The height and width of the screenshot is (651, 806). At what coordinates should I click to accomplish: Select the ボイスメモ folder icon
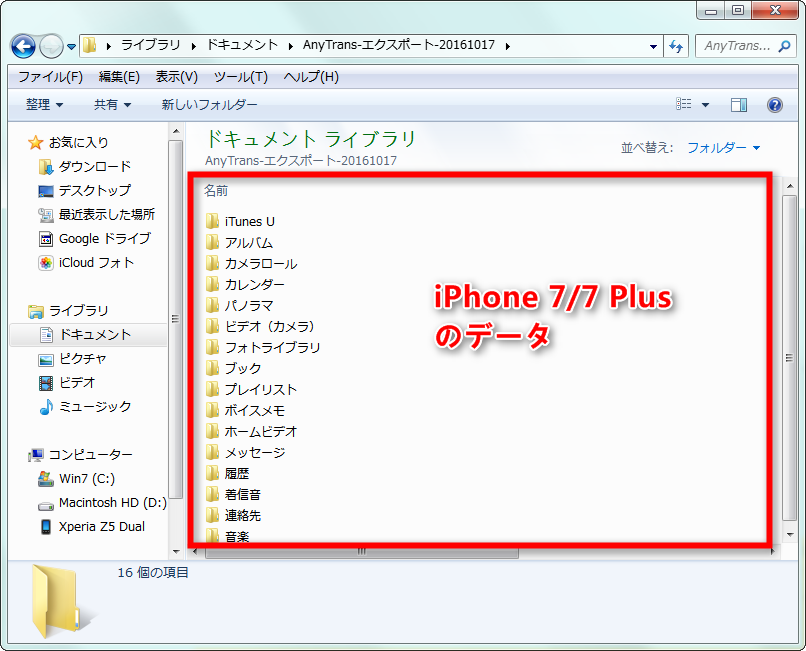click(212, 410)
